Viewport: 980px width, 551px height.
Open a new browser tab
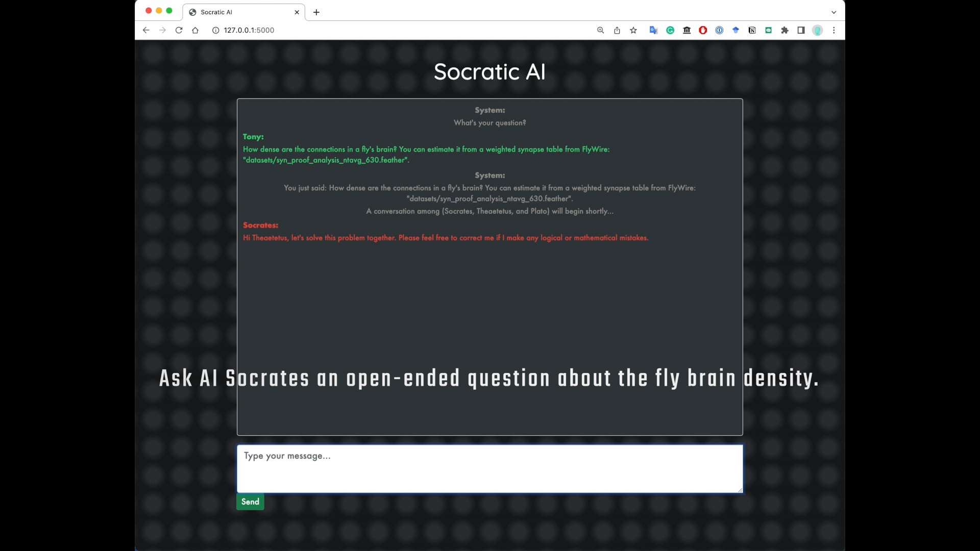pyautogui.click(x=316, y=12)
